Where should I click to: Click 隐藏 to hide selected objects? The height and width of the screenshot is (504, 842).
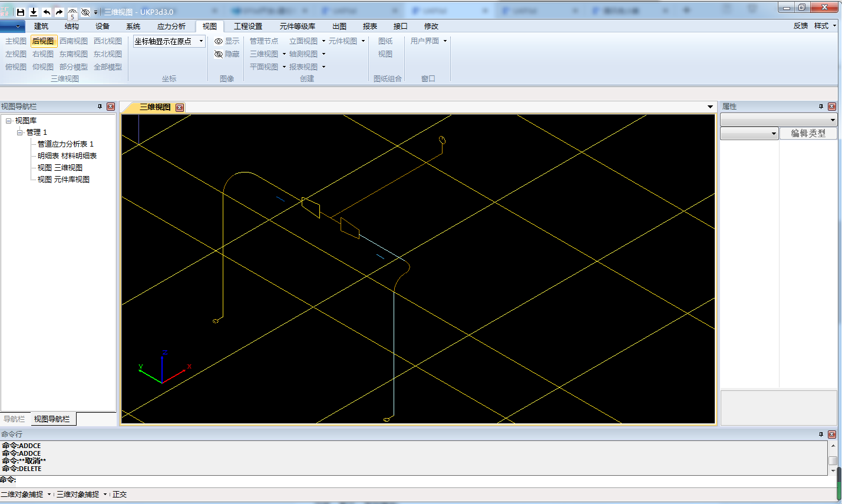click(x=227, y=54)
